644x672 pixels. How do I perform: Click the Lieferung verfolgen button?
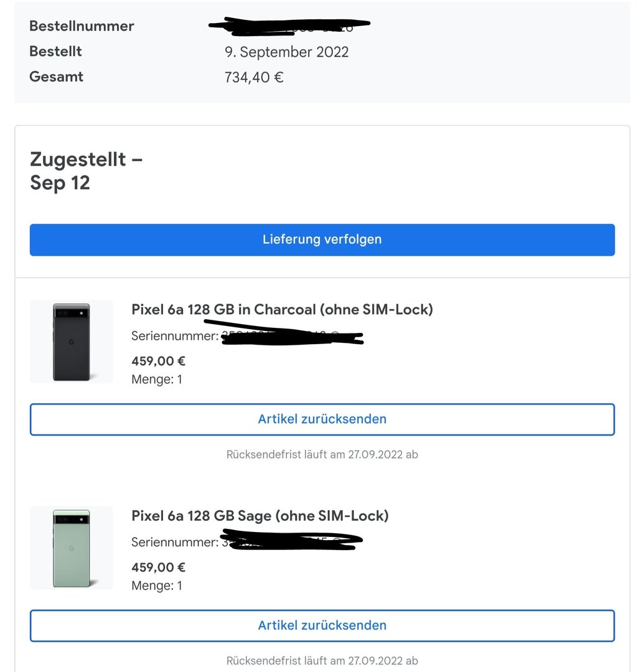pos(322,240)
